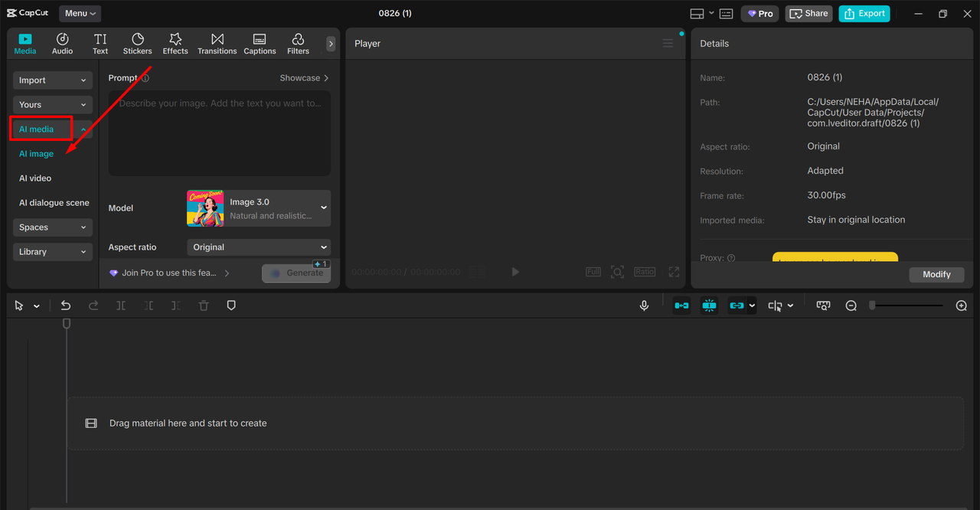This screenshot has height=510, width=980.
Task: Click the zoom out timeline icon
Action: tap(851, 306)
